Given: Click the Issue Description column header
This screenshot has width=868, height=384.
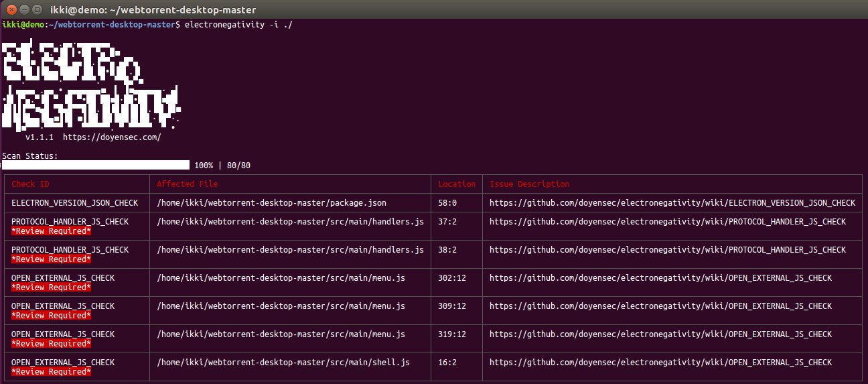Looking at the screenshot, I should click(x=529, y=184).
